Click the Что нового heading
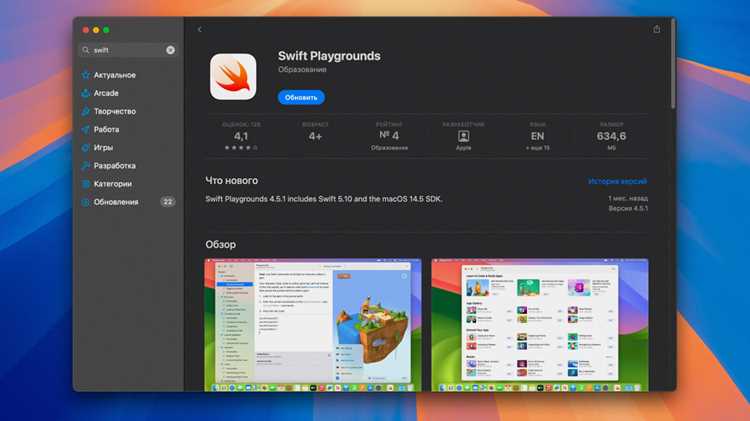Screen dimensions: 750x421 [232, 181]
